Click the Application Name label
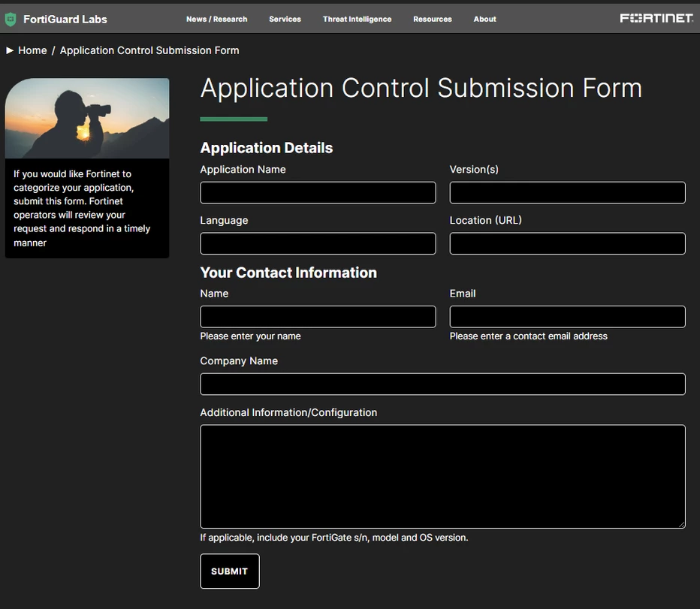 (x=243, y=170)
